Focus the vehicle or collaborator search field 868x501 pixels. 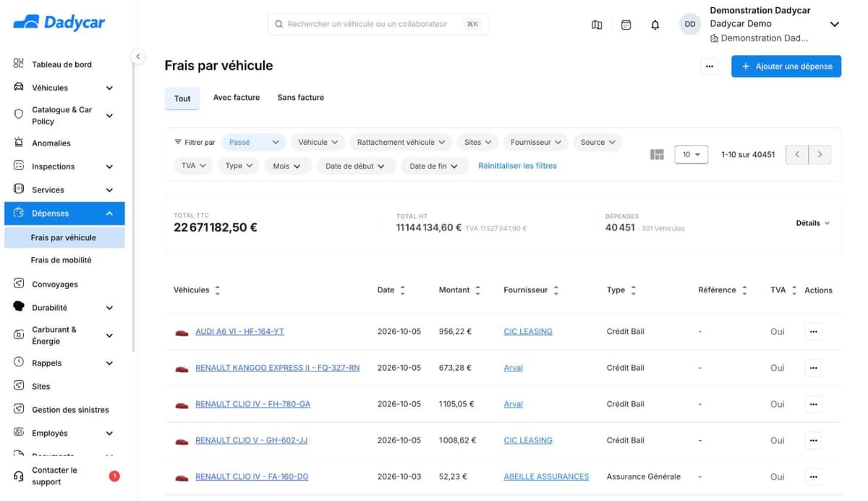pos(378,24)
